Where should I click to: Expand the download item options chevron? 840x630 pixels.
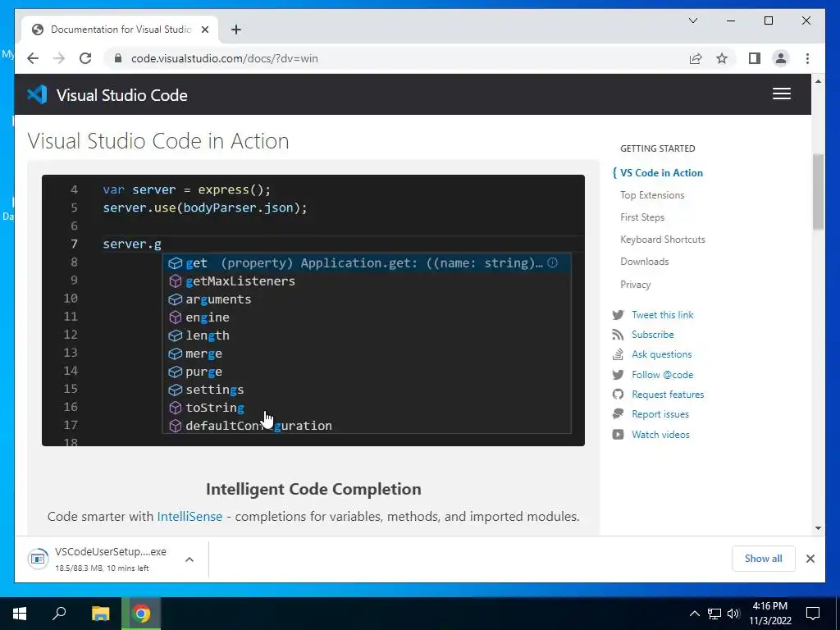(x=189, y=559)
